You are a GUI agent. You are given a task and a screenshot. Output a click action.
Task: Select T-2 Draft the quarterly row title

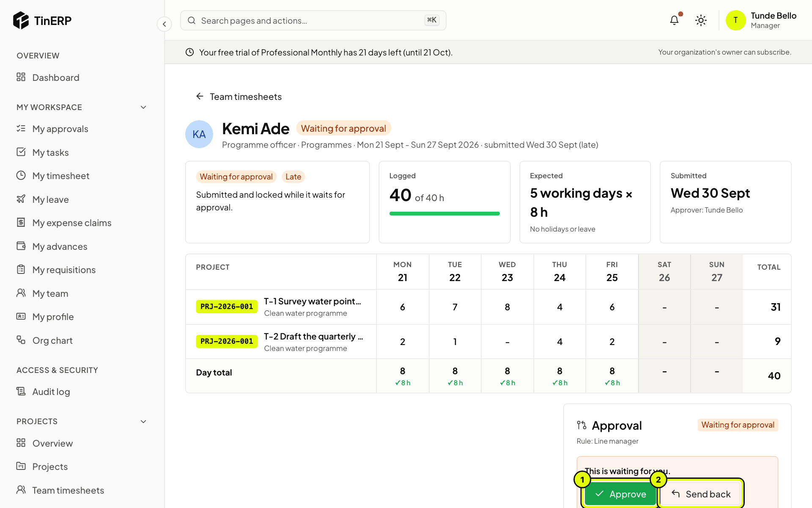point(313,337)
